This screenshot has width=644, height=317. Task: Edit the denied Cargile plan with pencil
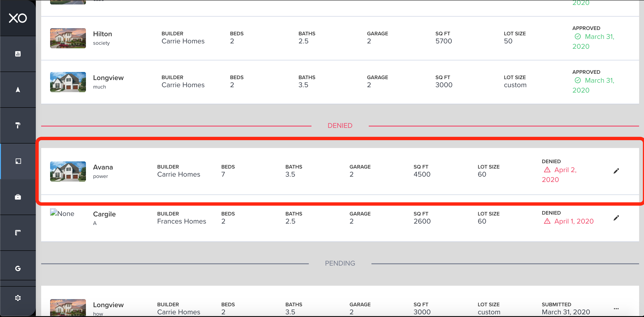point(616,218)
